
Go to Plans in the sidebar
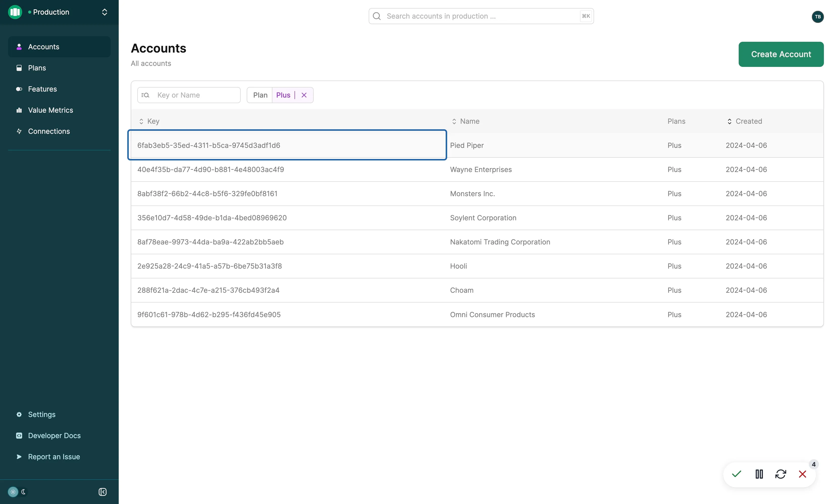pyautogui.click(x=59, y=68)
